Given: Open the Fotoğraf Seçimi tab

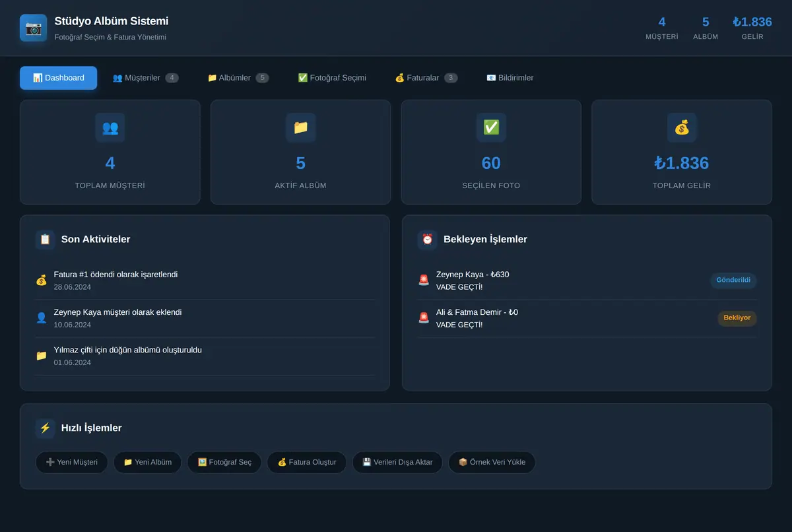Looking at the screenshot, I should (x=332, y=78).
